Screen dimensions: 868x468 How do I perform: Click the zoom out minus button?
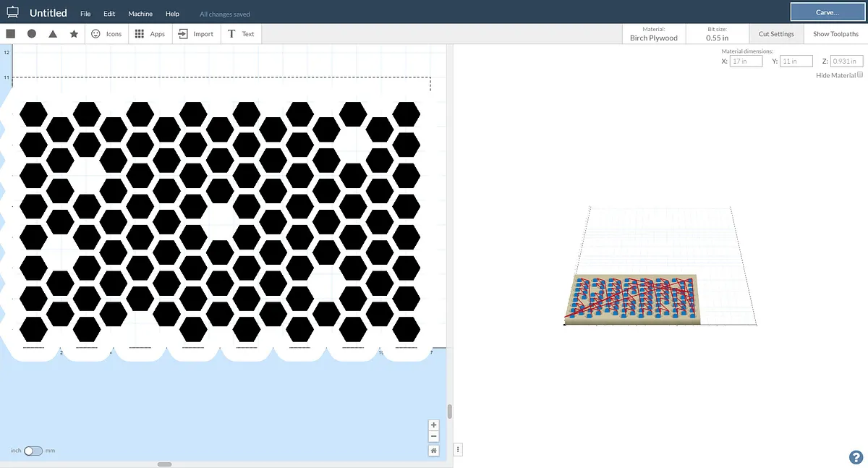point(433,436)
